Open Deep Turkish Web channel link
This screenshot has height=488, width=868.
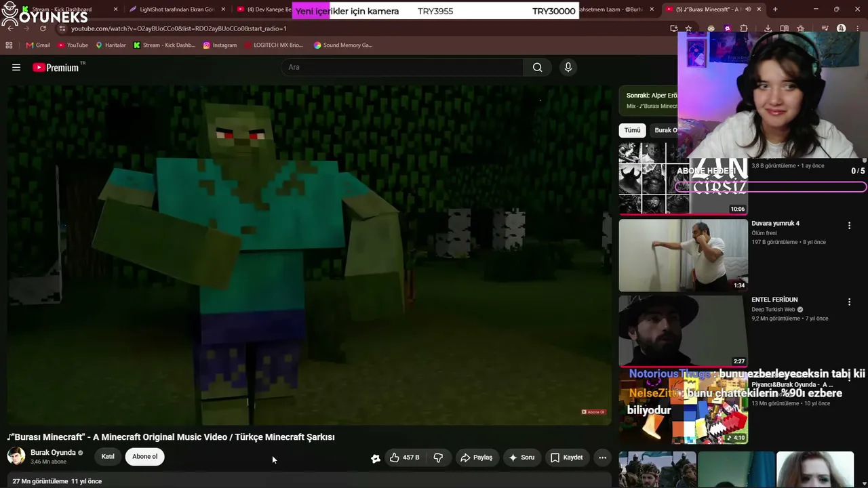pos(773,310)
